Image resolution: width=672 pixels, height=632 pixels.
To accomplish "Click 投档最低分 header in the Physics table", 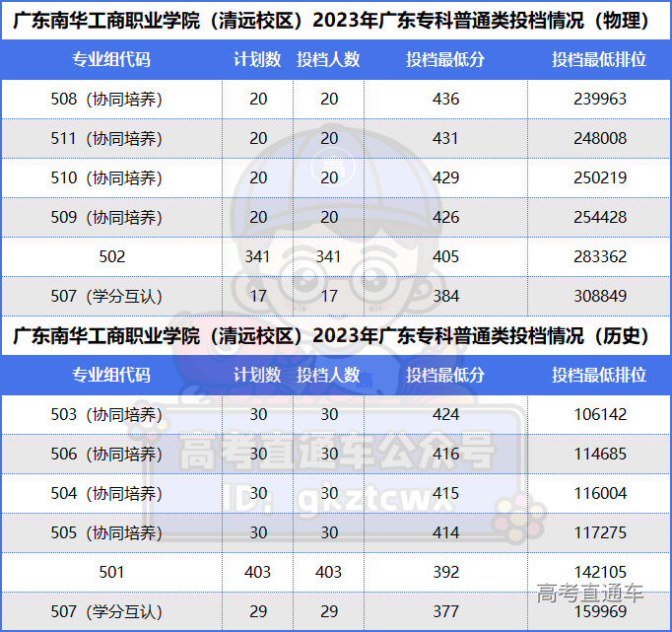I will click(445, 60).
